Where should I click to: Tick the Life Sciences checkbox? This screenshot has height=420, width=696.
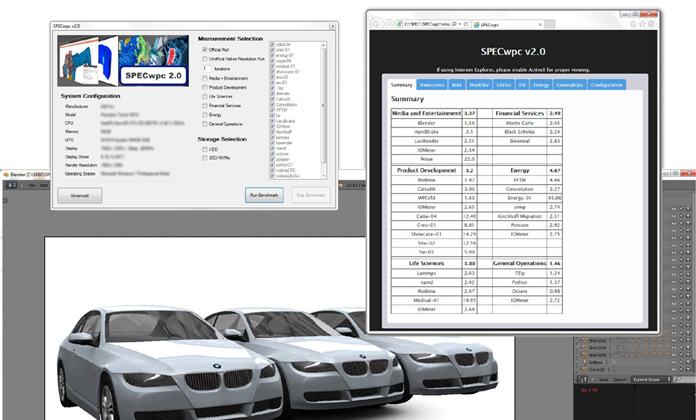click(204, 96)
